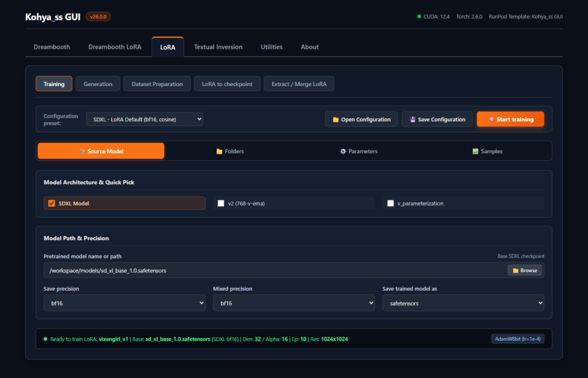The height and width of the screenshot is (378, 588).
Task: Click the Save precision label
Action: (x=61, y=289)
